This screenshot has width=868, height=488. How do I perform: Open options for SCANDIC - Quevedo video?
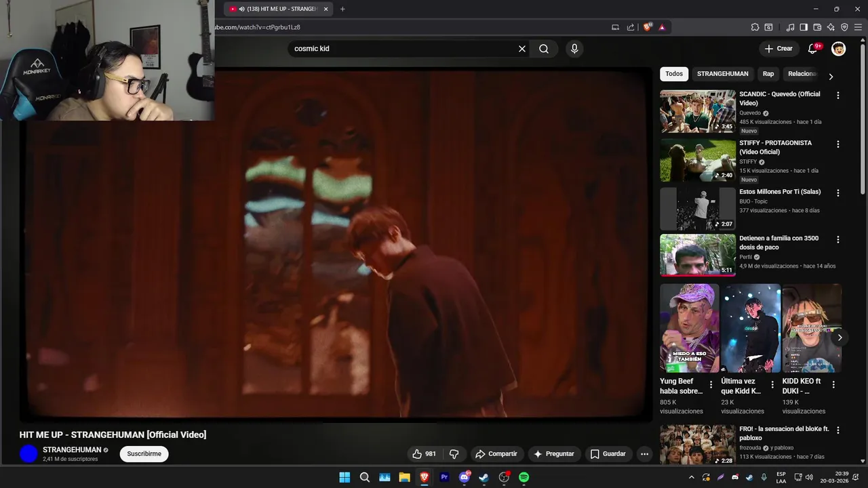point(838,96)
